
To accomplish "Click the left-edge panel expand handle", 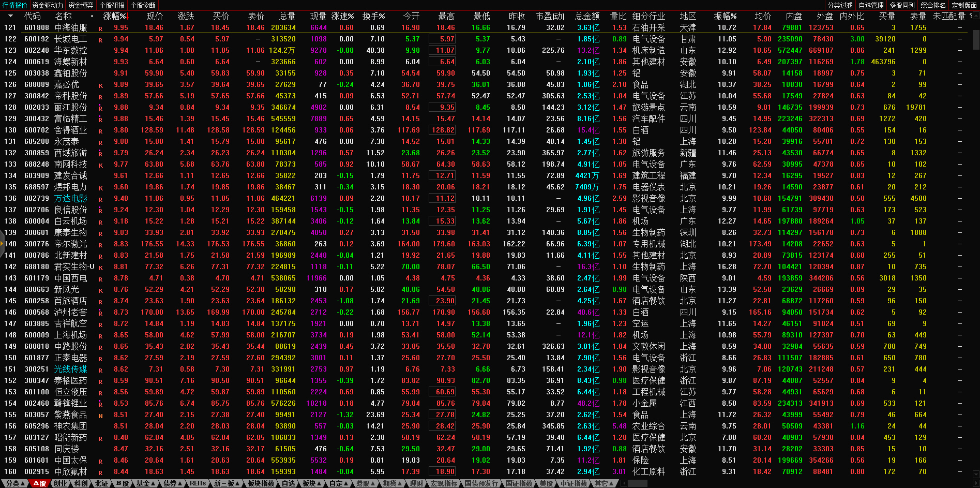I will 2,244.
